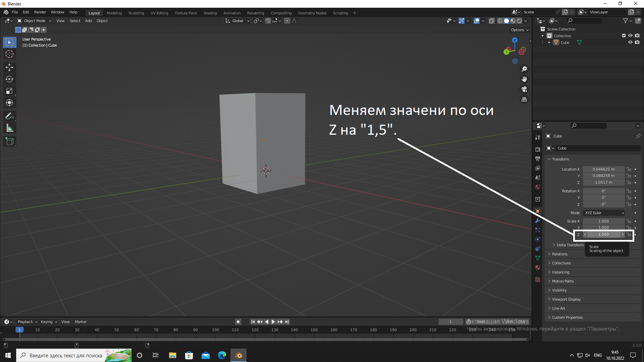
Task: Open the Add menu in viewport
Action: click(88, 21)
